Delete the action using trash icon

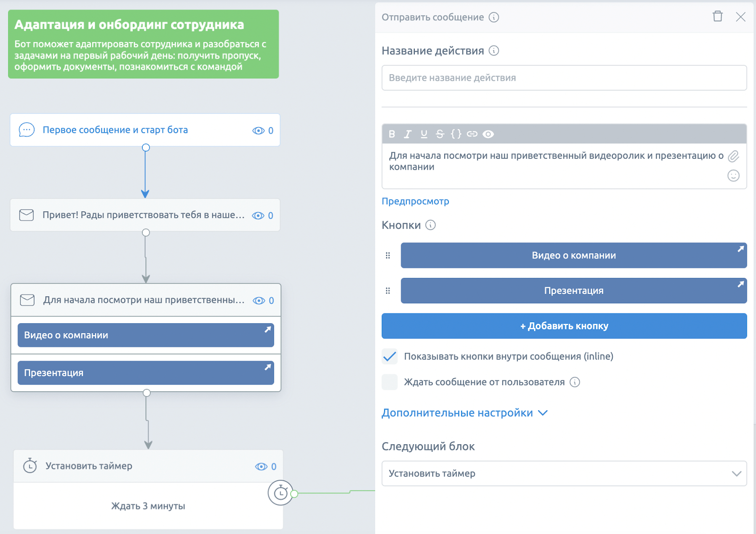[x=717, y=17]
